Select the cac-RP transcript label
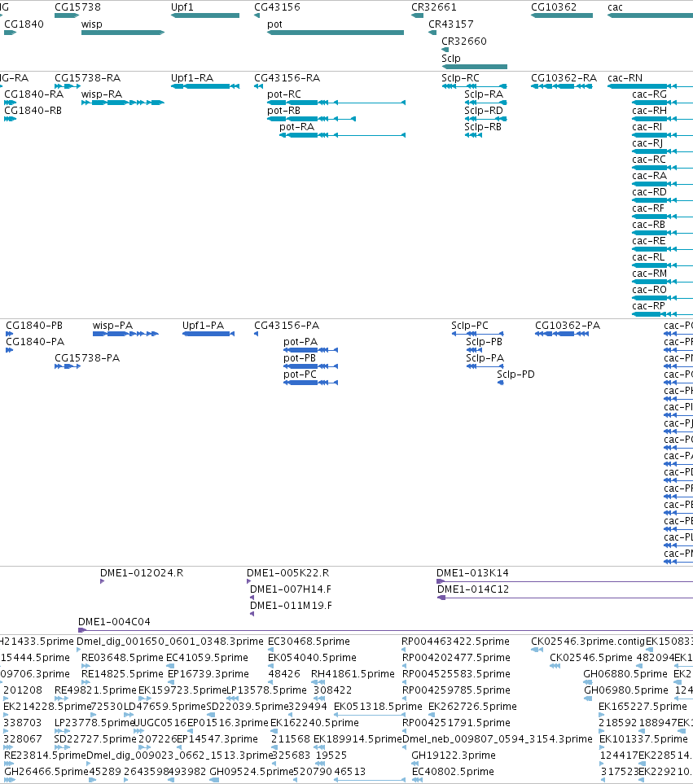Screen dimensions: 693x784 (x=648, y=306)
